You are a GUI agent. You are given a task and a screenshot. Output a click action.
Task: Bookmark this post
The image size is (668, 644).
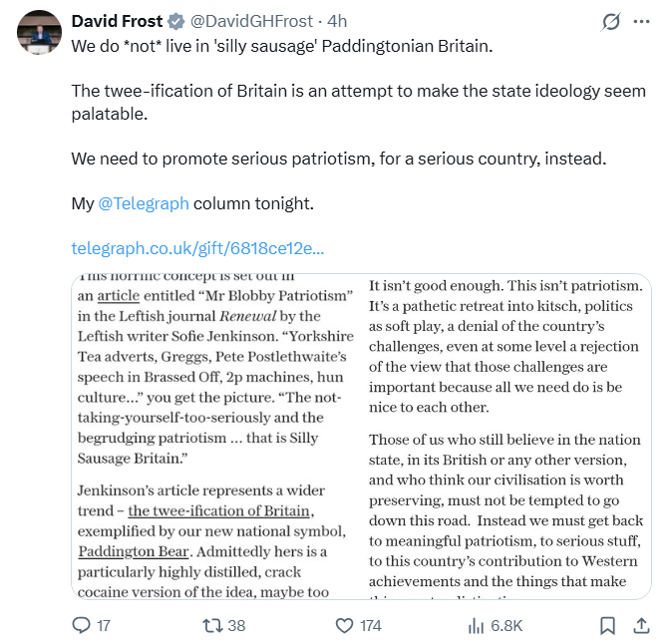point(607,625)
